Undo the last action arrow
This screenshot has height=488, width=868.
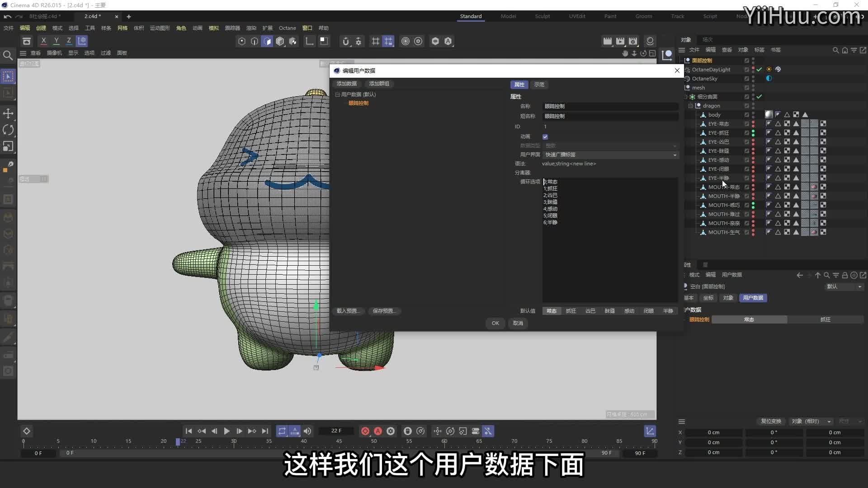click(8, 16)
